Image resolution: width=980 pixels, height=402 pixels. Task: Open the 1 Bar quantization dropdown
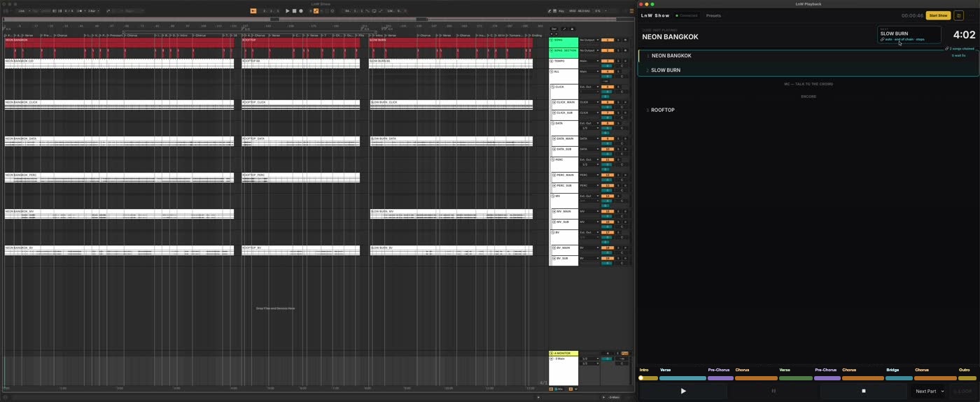coord(94,11)
